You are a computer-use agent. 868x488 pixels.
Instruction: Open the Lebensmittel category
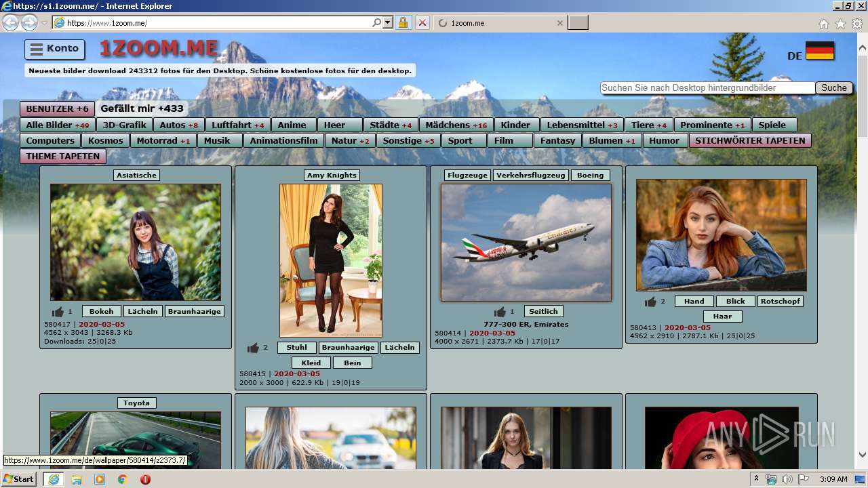point(582,125)
